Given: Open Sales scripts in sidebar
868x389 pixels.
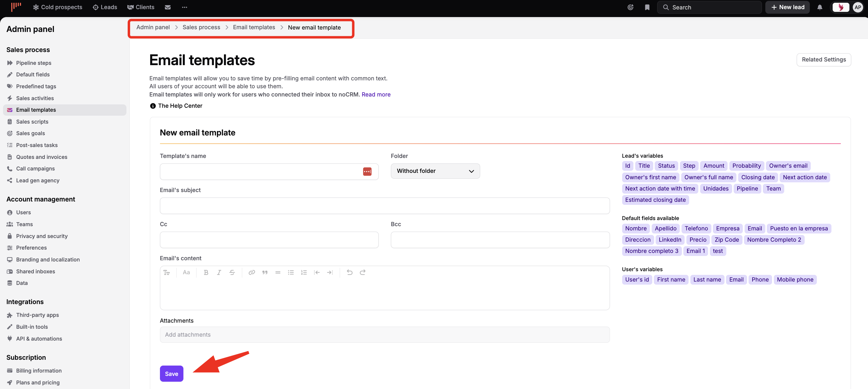Looking at the screenshot, I should tap(32, 121).
